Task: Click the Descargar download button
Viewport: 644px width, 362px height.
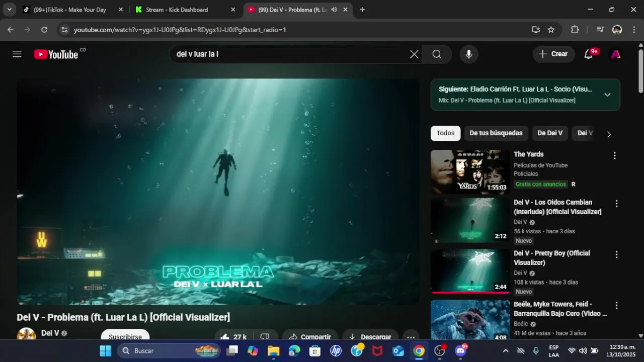Action: pyautogui.click(x=370, y=336)
